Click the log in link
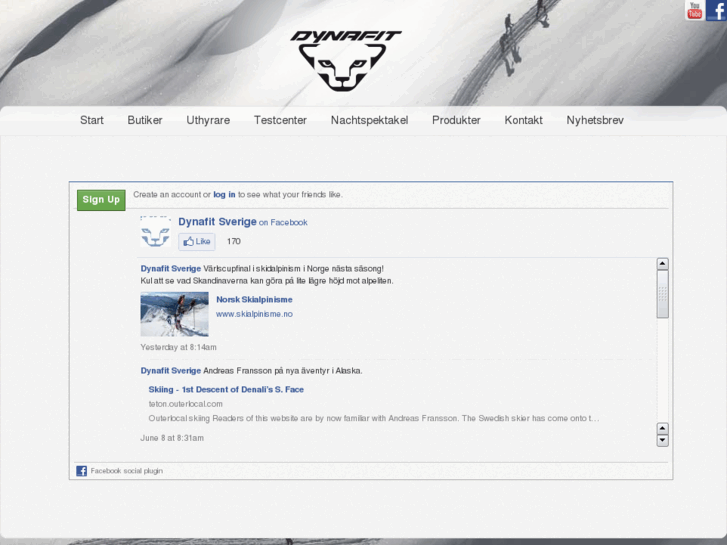The image size is (727, 545). (x=224, y=195)
